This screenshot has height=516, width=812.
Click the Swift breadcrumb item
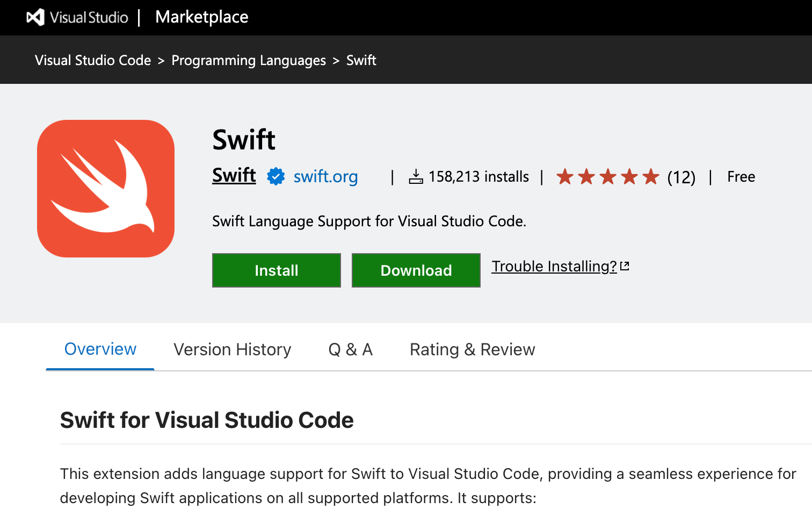pyautogui.click(x=361, y=60)
